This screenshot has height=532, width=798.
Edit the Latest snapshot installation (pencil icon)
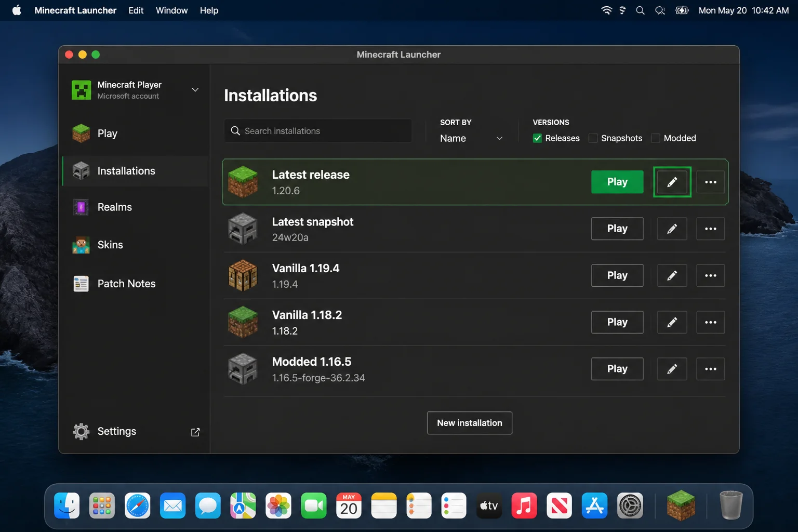click(x=672, y=229)
